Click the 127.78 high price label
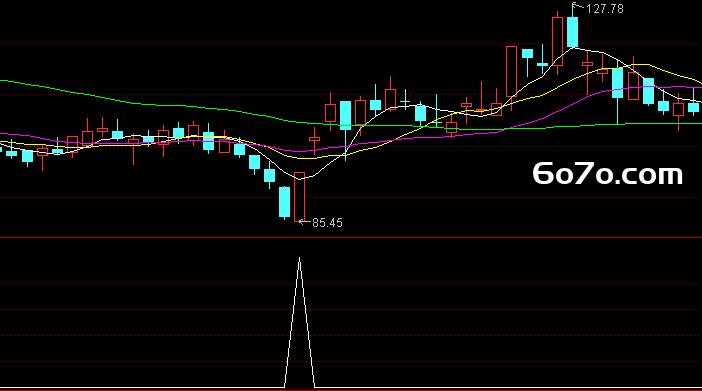 (604, 9)
